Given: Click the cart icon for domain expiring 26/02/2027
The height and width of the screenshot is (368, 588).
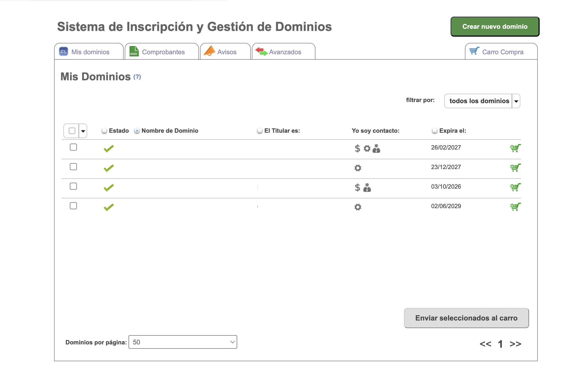Looking at the screenshot, I should (x=515, y=148).
